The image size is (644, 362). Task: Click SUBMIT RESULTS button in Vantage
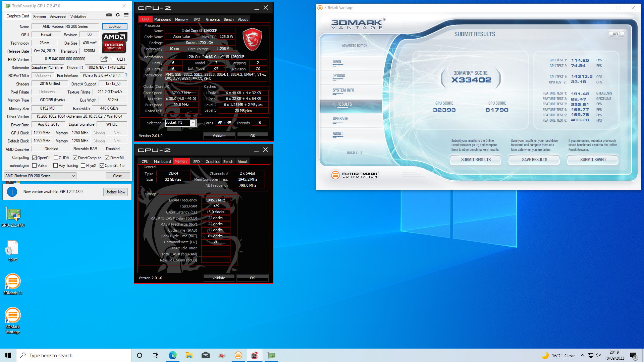coord(476,160)
